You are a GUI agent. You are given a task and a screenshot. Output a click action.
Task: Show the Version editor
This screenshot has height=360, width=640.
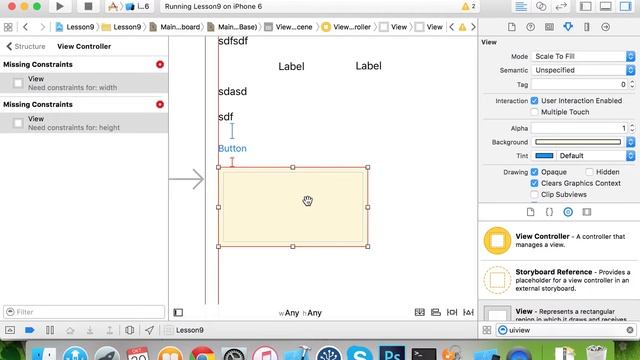(x=561, y=7)
